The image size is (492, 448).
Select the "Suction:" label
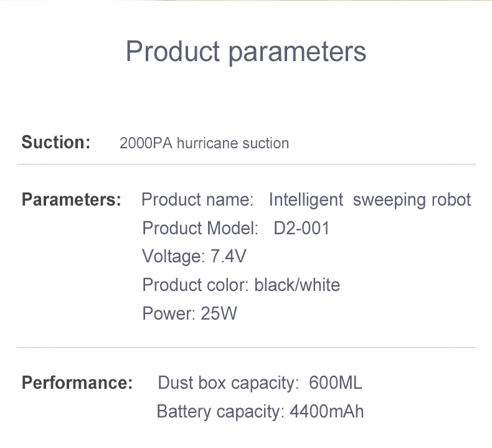tap(56, 142)
